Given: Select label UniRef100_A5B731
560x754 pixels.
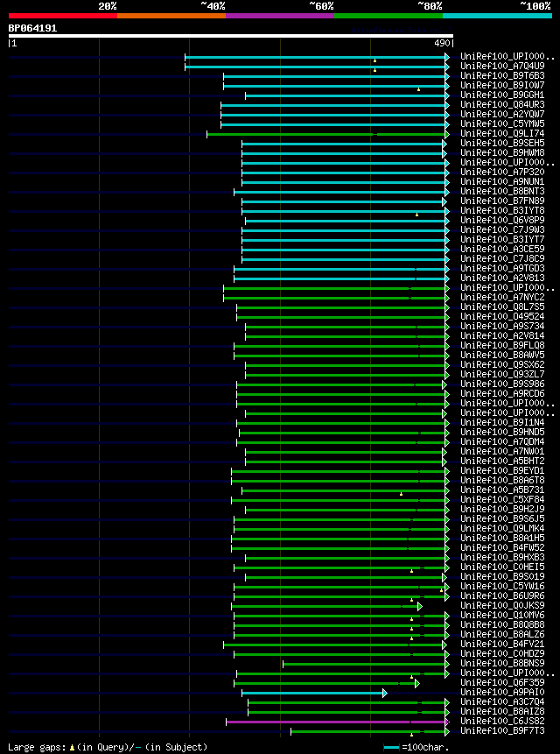Looking at the screenshot, I should coord(502,490).
